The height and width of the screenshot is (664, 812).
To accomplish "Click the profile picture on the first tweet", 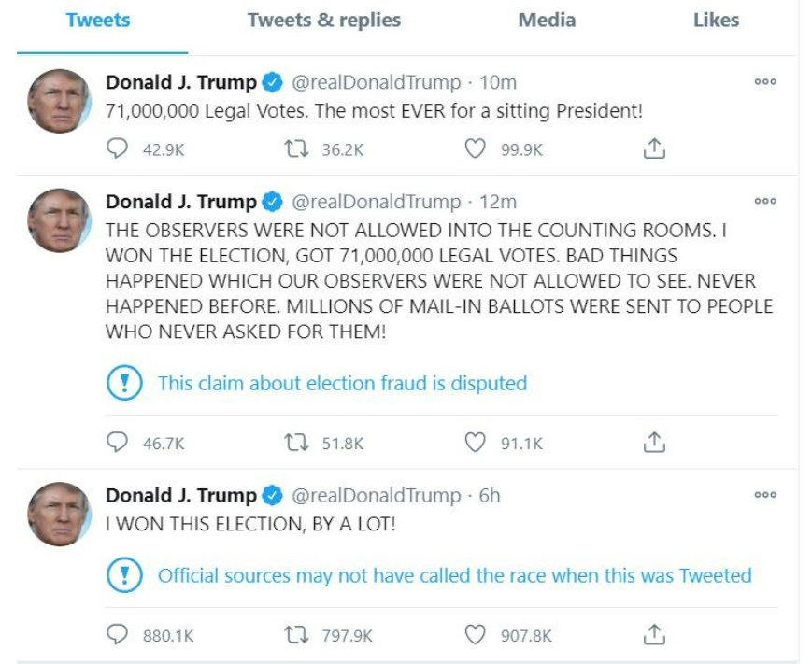I will 59,101.
